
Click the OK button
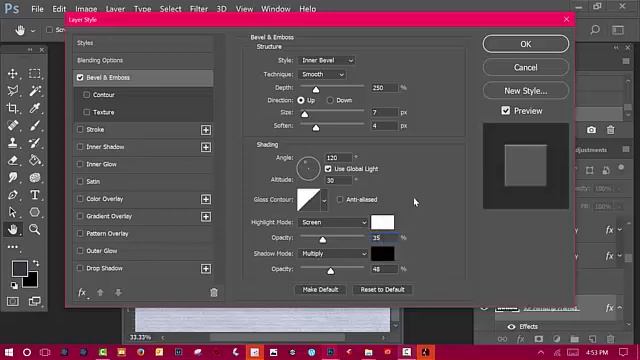(526, 44)
